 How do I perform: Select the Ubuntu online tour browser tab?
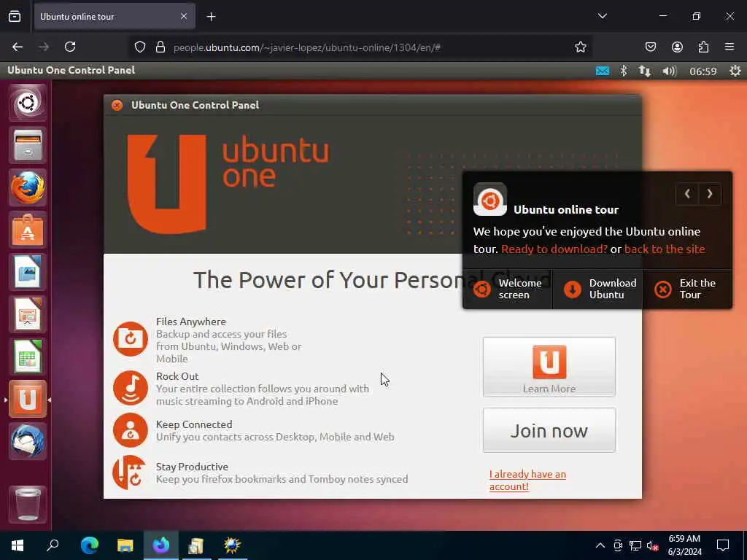coord(115,17)
